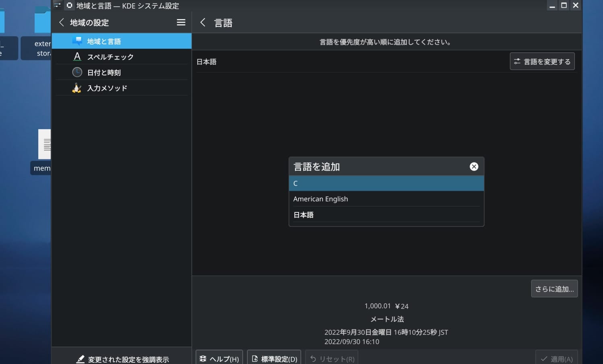Click the system settings icon in title bar

69,5
